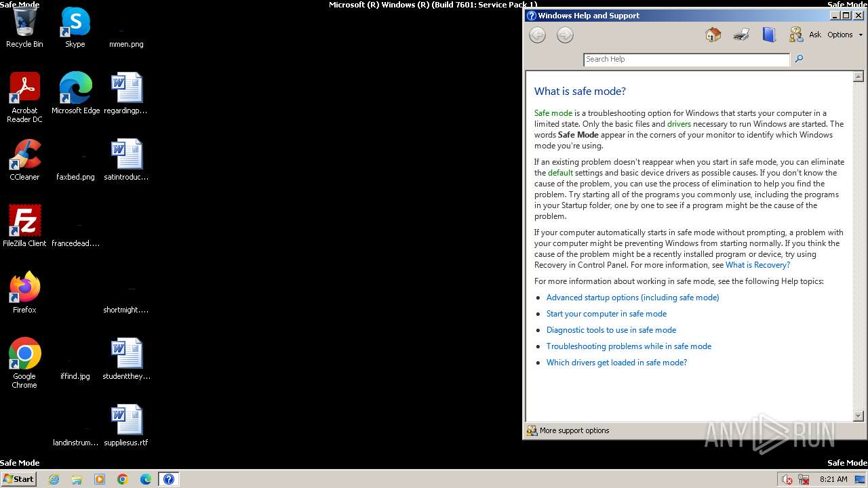Select the Firefox desktop shortcut
This screenshot has width=868, height=488.
24,293
